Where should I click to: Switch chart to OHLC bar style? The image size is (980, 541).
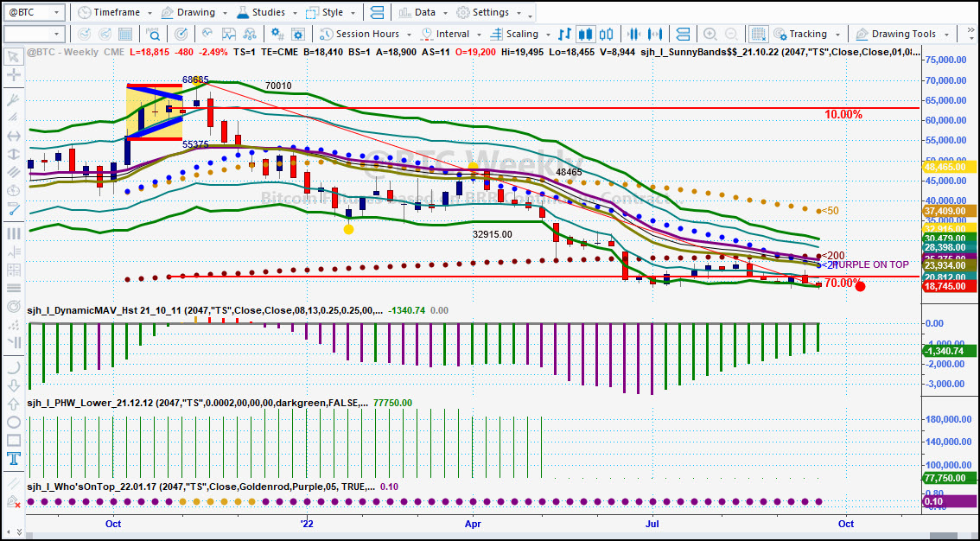[x=565, y=34]
